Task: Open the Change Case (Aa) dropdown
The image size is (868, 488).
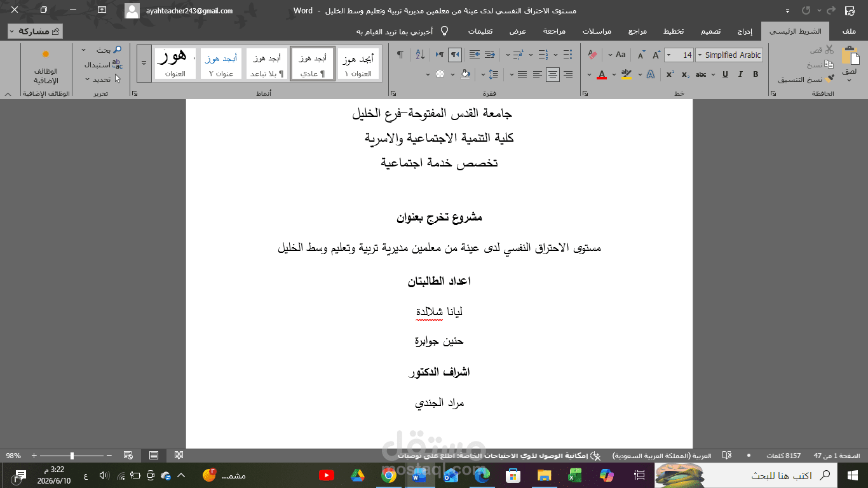Action: [x=616, y=55]
